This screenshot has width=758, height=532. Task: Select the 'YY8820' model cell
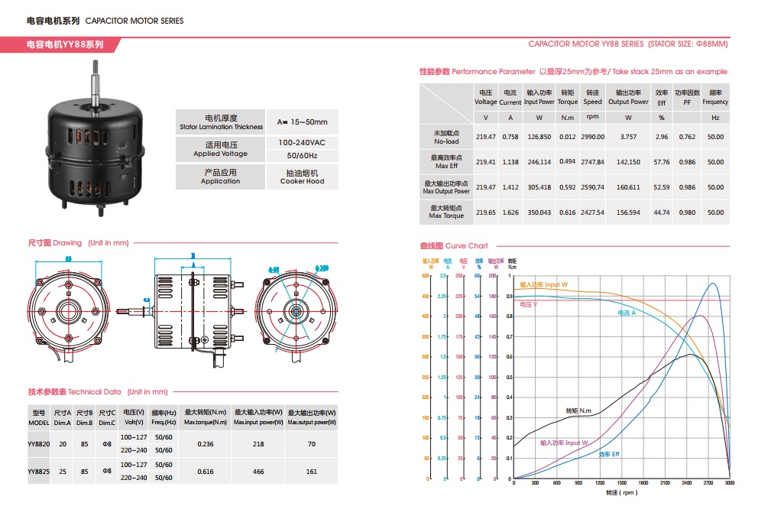coord(39,444)
